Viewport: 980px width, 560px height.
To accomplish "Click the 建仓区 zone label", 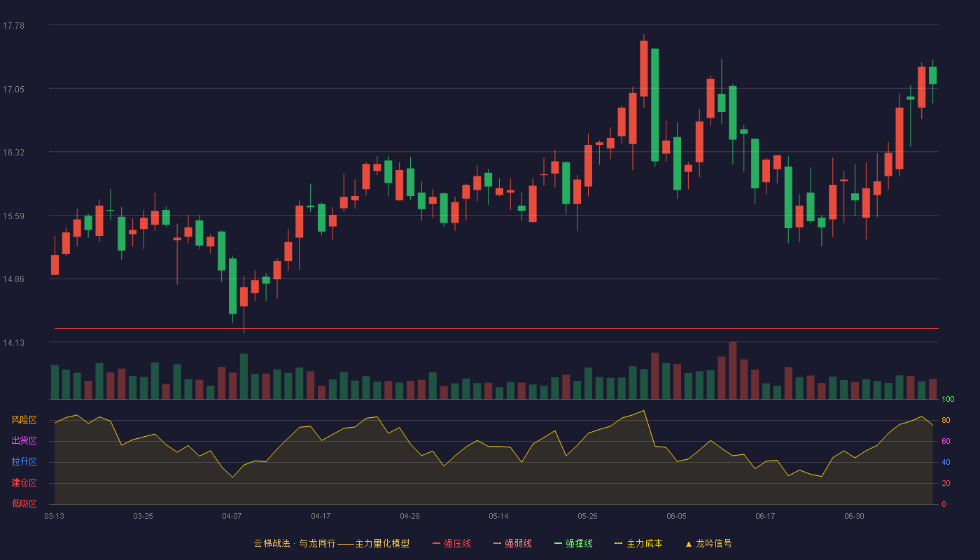I will click(x=24, y=483).
